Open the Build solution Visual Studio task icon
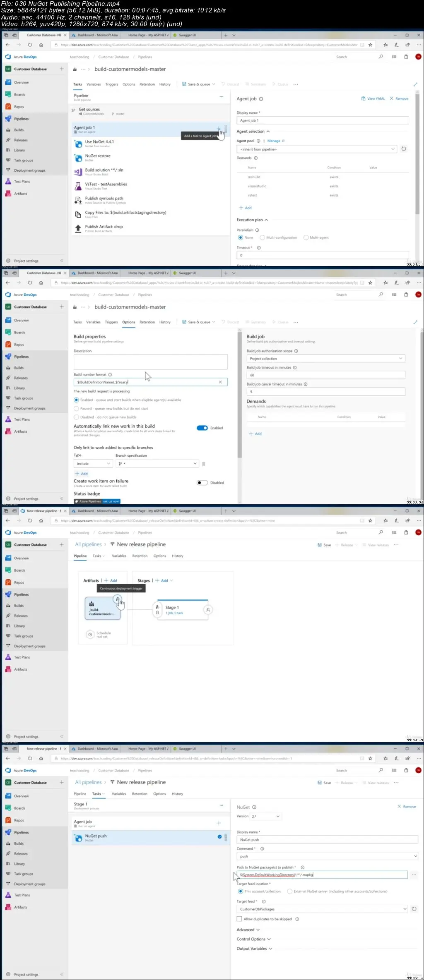 (78, 172)
